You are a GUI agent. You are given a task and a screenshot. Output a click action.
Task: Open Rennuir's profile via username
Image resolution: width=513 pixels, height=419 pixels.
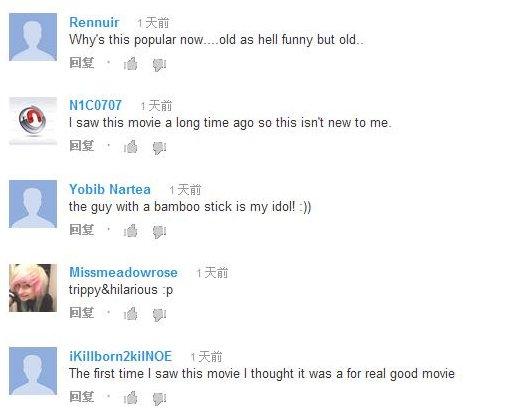[94, 22]
